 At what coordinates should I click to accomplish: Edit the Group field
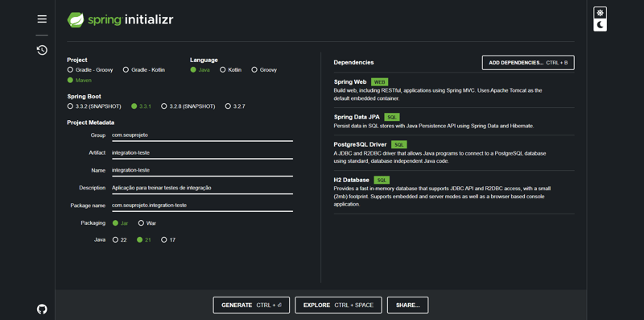(202, 135)
